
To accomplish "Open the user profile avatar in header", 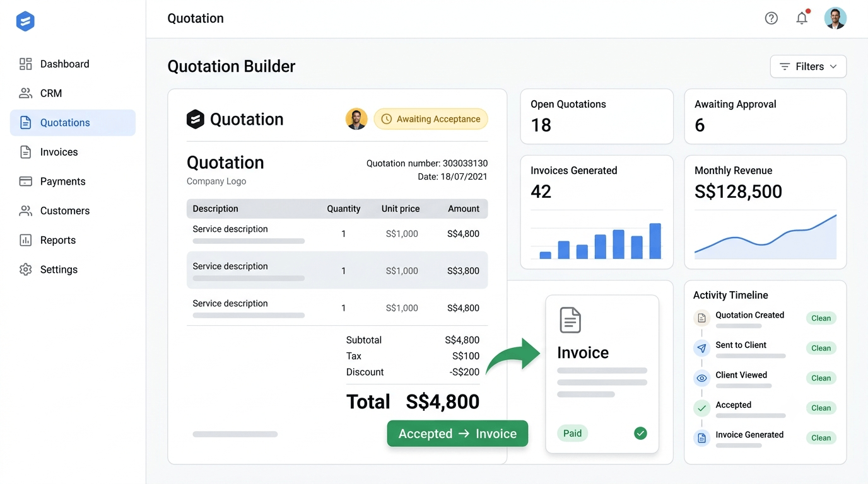I will coord(835,18).
